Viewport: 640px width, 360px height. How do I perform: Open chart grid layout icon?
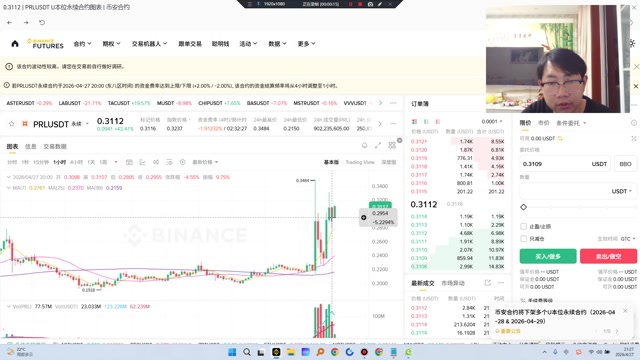(392, 145)
